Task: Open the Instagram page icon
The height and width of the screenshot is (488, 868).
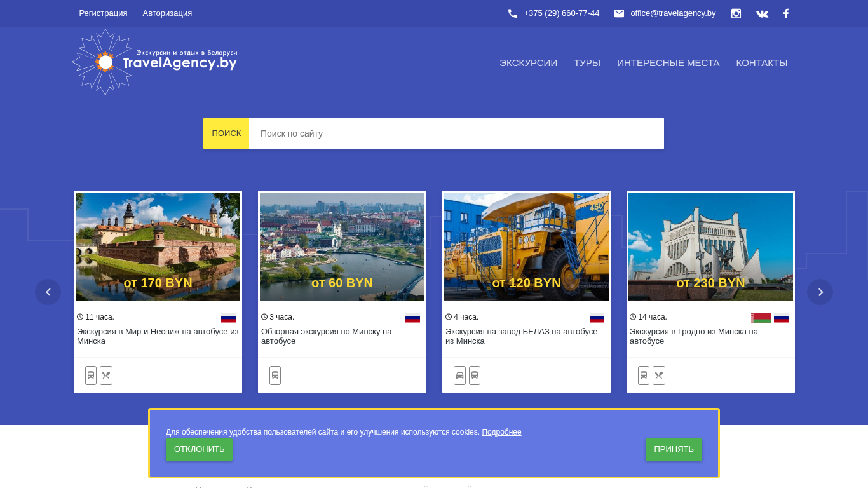Action: pyautogui.click(x=736, y=13)
